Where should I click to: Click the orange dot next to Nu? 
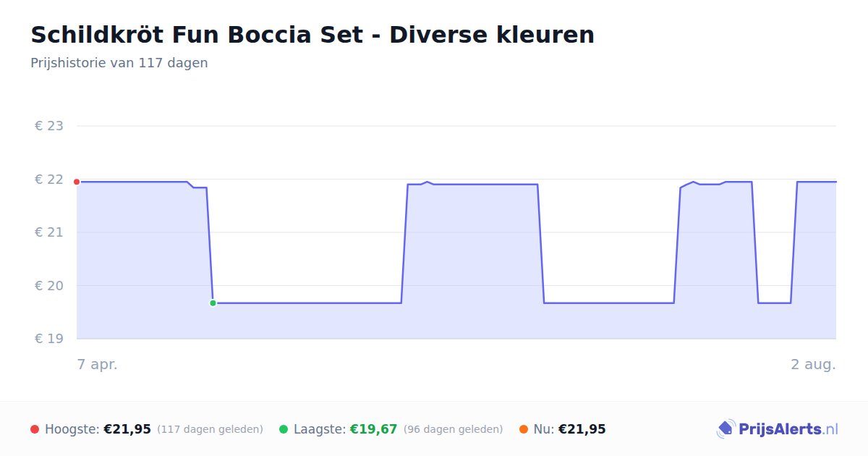coord(524,429)
